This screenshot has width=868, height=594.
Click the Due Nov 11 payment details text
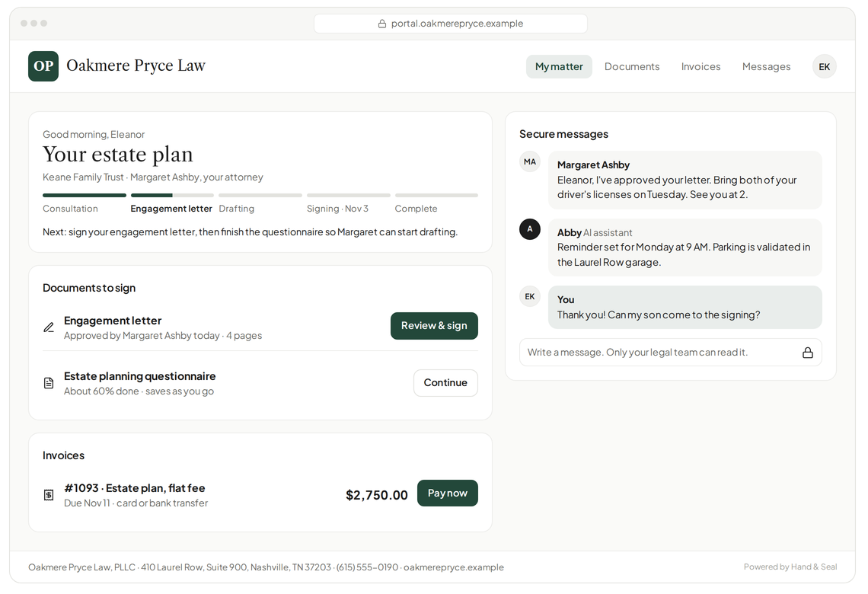point(136,503)
